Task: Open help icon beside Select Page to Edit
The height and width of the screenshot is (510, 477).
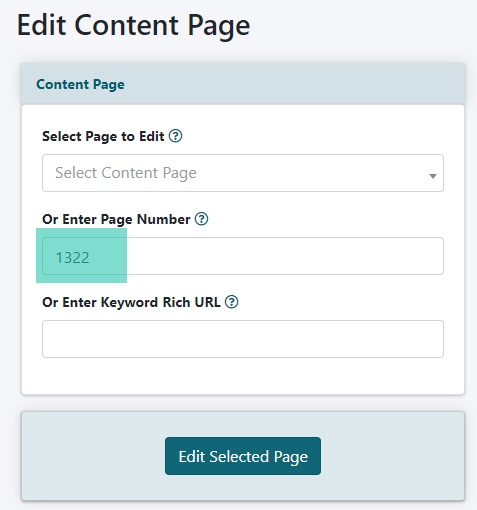Action: point(175,136)
